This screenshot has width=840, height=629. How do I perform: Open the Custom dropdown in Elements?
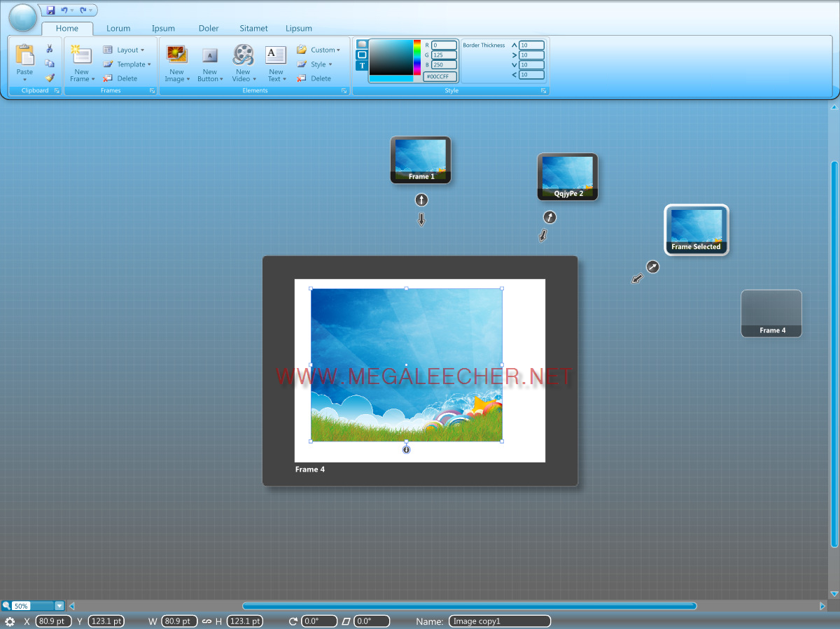318,50
